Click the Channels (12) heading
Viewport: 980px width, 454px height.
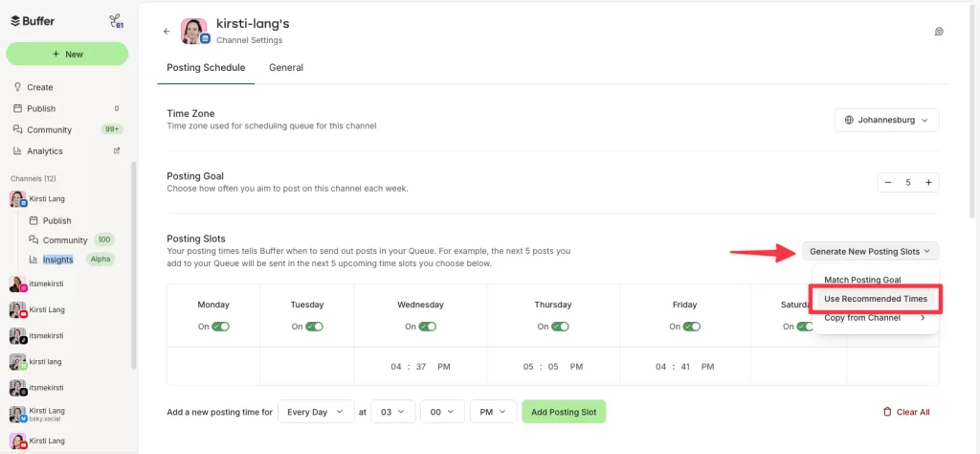tap(33, 178)
